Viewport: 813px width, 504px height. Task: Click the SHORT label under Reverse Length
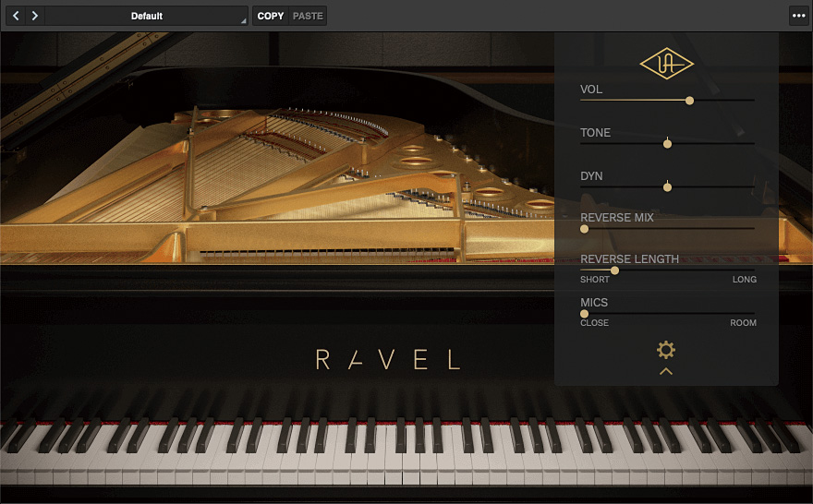[x=595, y=279]
